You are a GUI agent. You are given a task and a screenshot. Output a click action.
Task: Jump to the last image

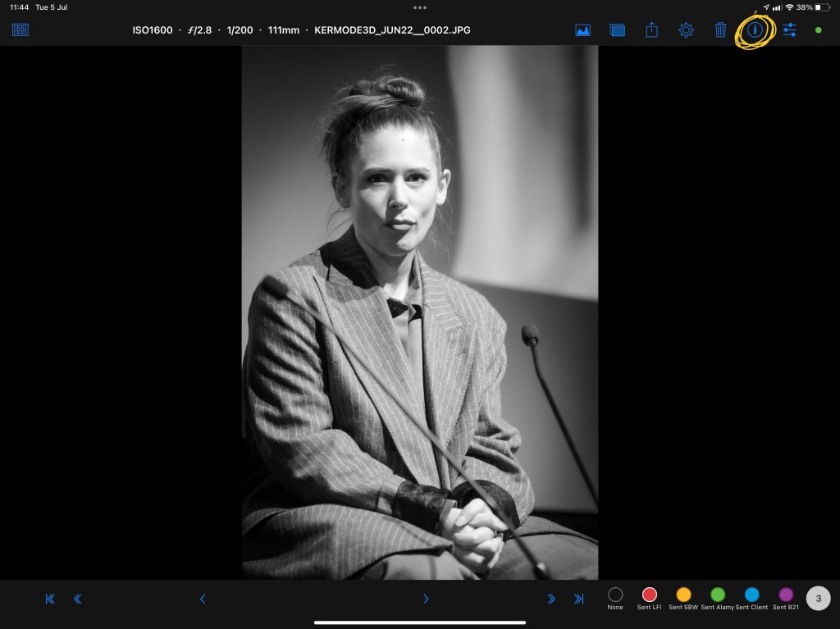click(x=578, y=599)
